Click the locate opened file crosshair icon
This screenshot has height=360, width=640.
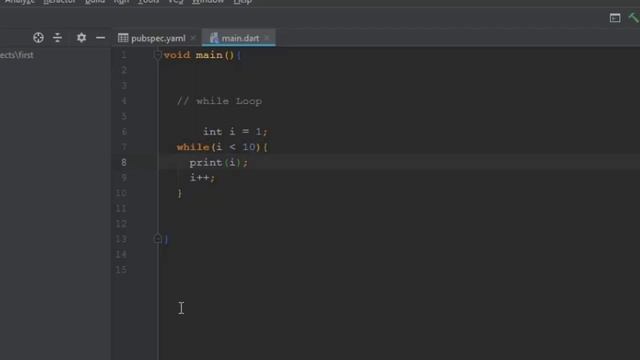point(38,38)
